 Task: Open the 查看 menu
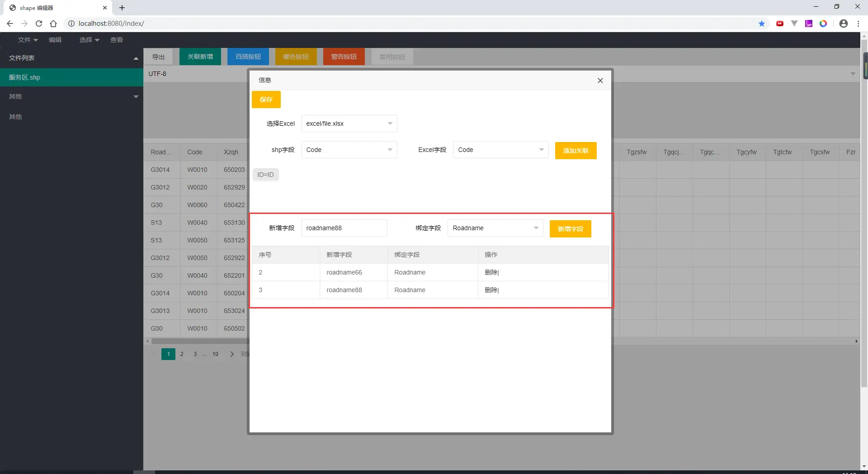tap(117, 40)
